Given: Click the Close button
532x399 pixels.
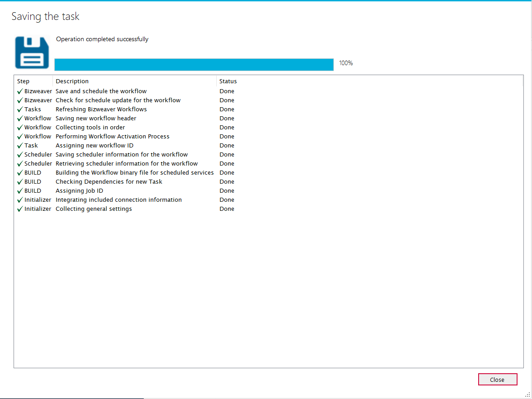Looking at the screenshot, I should click(498, 380).
